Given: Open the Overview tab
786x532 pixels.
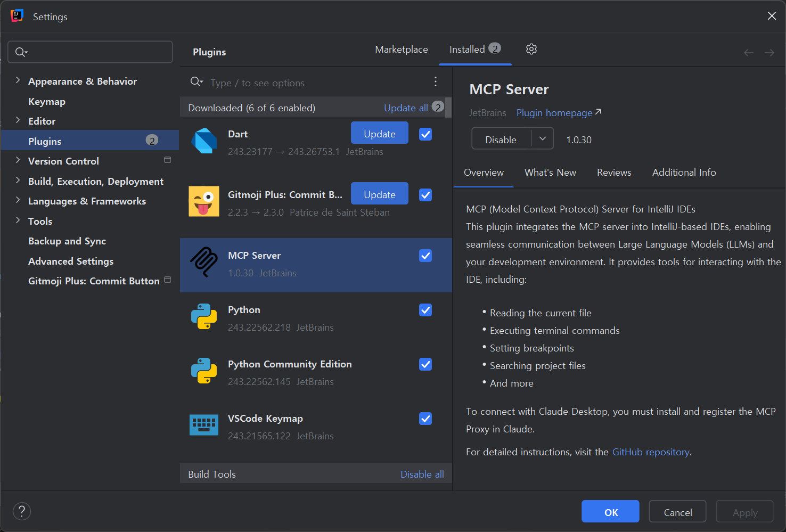Looking at the screenshot, I should [x=484, y=173].
